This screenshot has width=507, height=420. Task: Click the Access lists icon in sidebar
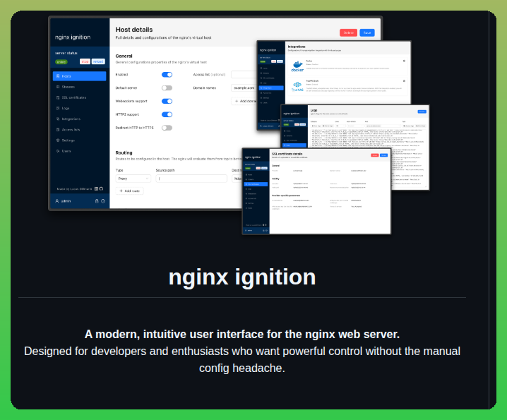pyautogui.click(x=58, y=130)
